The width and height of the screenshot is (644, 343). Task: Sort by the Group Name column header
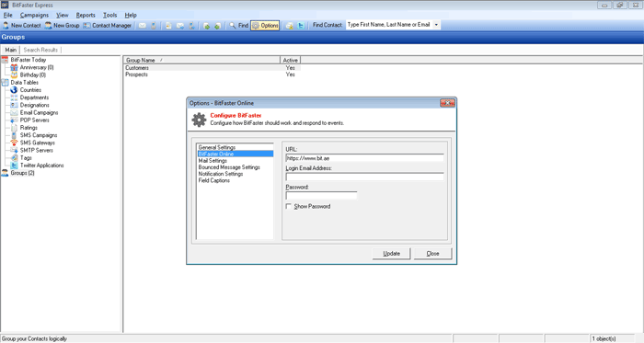point(201,60)
